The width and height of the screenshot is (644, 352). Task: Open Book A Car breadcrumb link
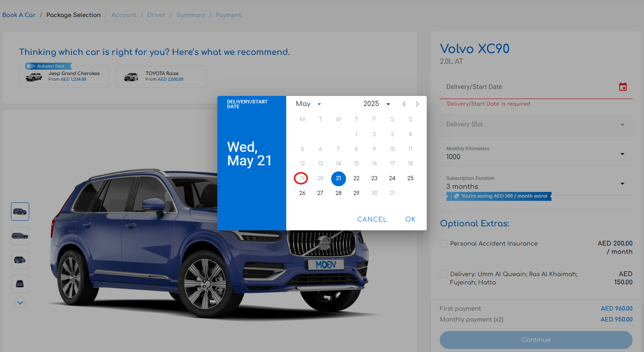[x=19, y=15]
